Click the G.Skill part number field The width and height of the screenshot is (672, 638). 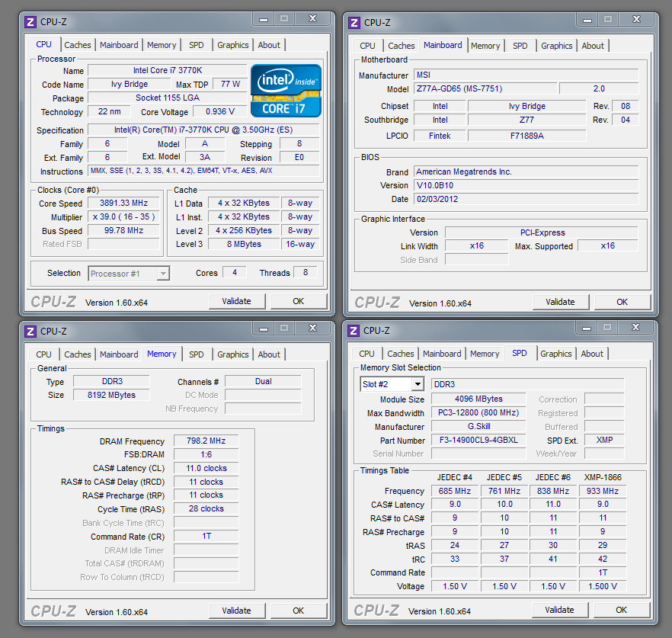pyautogui.click(x=478, y=441)
